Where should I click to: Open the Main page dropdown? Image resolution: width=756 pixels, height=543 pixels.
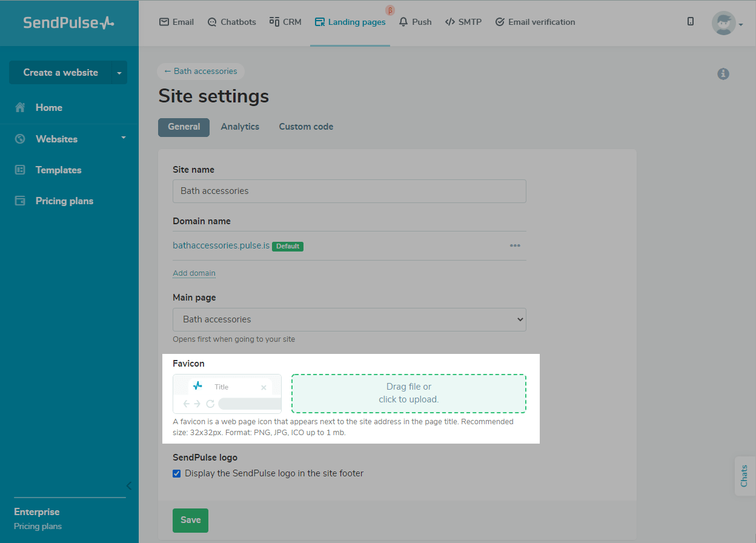click(350, 319)
